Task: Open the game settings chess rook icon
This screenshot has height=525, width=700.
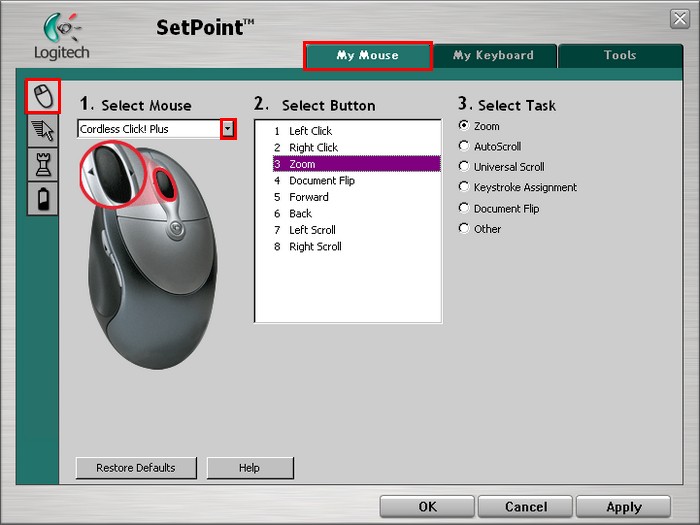Action: (43, 164)
